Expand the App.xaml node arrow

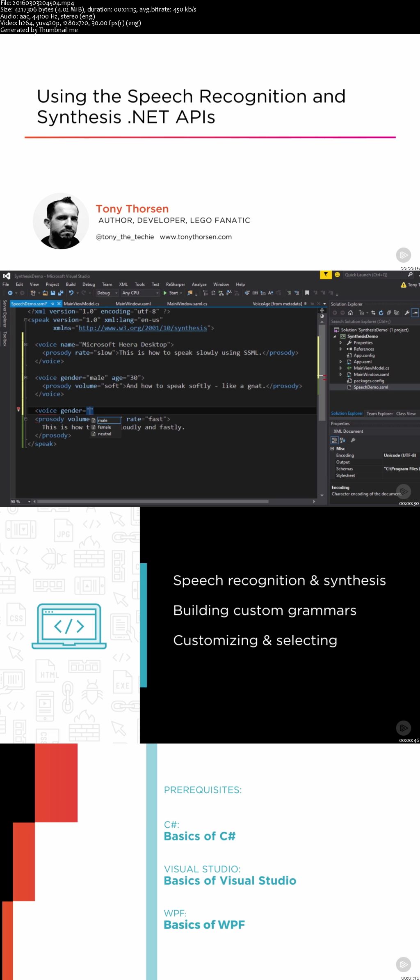[340, 362]
